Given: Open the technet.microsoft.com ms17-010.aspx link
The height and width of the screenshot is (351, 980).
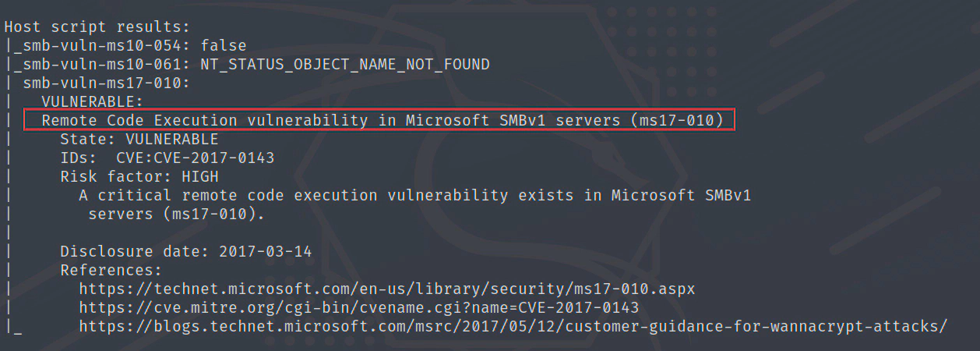Looking at the screenshot, I should point(386,289).
